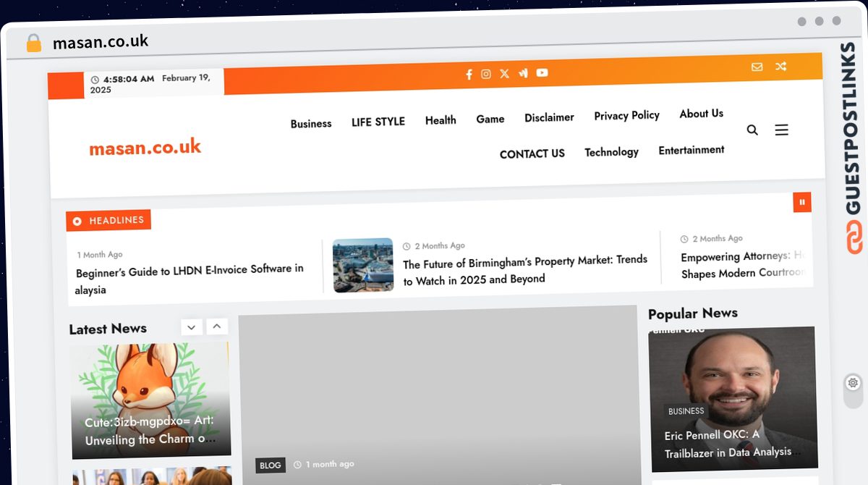Open the Business menu item
This screenshot has width=868, height=485.
coord(311,124)
